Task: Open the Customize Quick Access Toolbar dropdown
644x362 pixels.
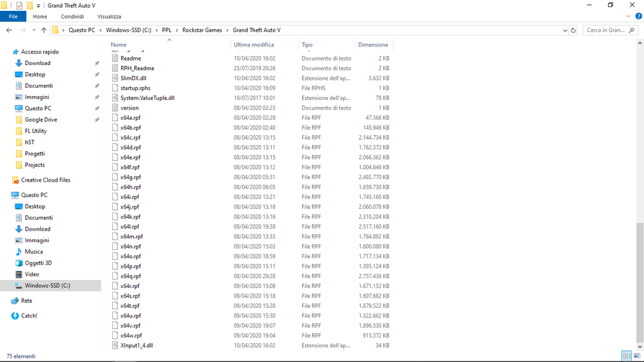Action: tap(38, 6)
